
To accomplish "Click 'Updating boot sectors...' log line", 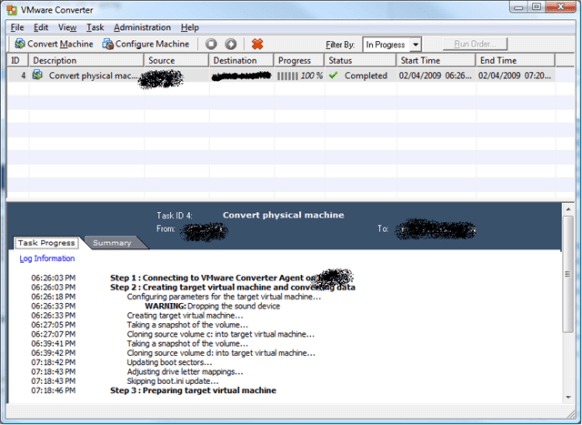I will coord(170,362).
